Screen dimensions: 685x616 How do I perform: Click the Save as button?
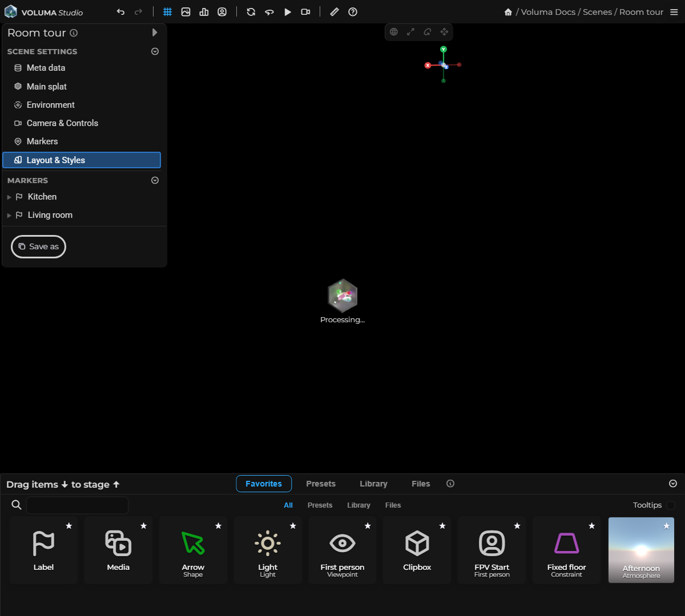pos(39,246)
